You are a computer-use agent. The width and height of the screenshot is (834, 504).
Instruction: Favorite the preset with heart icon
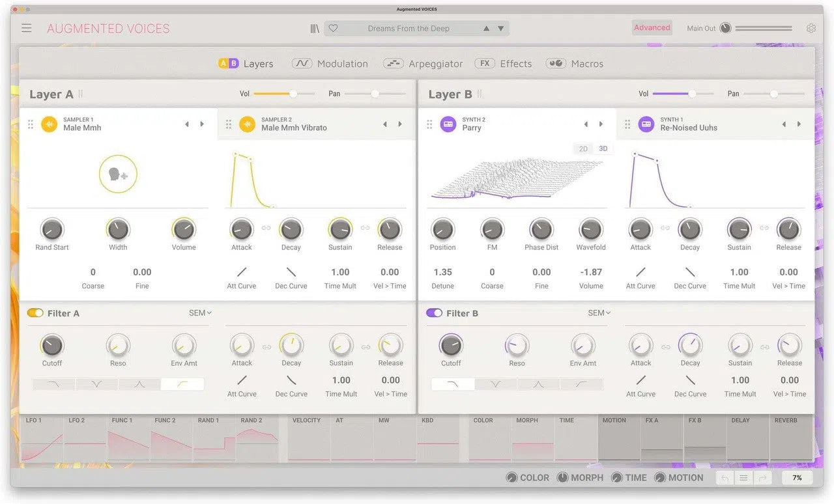point(333,28)
